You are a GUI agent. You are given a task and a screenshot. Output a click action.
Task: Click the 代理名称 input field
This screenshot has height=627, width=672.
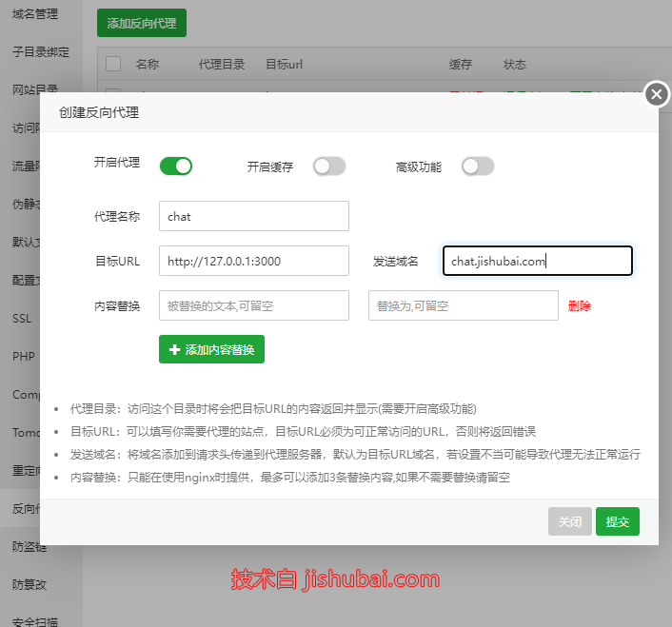tap(253, 216)
